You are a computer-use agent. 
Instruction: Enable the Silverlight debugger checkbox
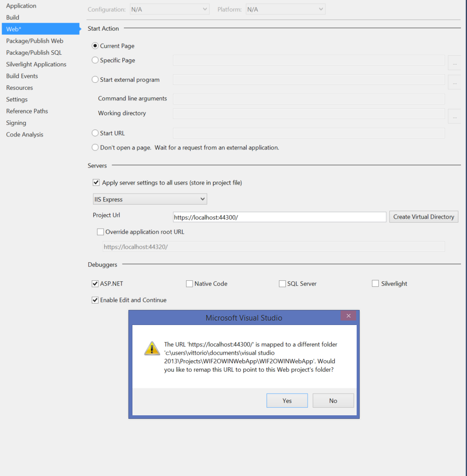tap(375, 283)
